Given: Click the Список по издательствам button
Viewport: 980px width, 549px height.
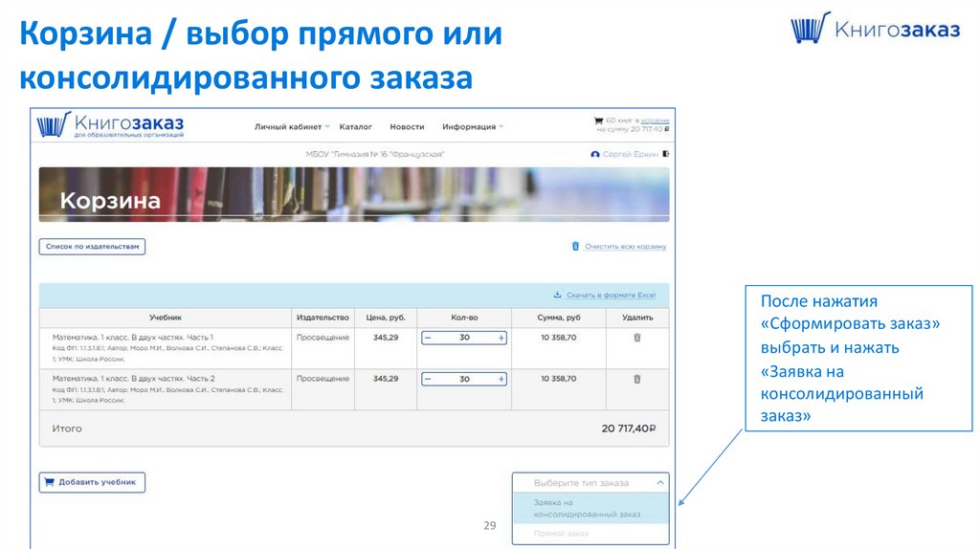Looking at the screenshot, I should pyautogui.click(x=92, y=247).
